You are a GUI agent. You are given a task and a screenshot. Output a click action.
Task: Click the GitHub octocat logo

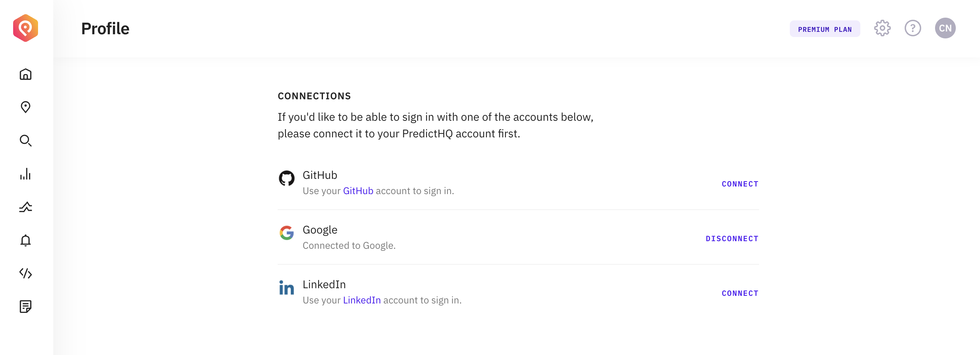[x=286, y=178]
